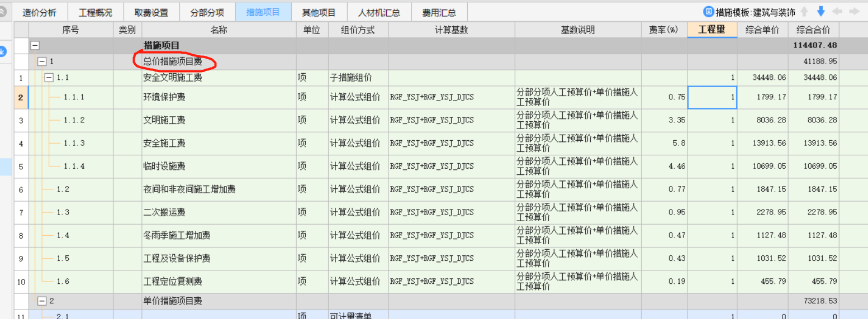This screenshot has width=868, height=319.
Task: Select the 措施项目 tab
Action: 263,12
